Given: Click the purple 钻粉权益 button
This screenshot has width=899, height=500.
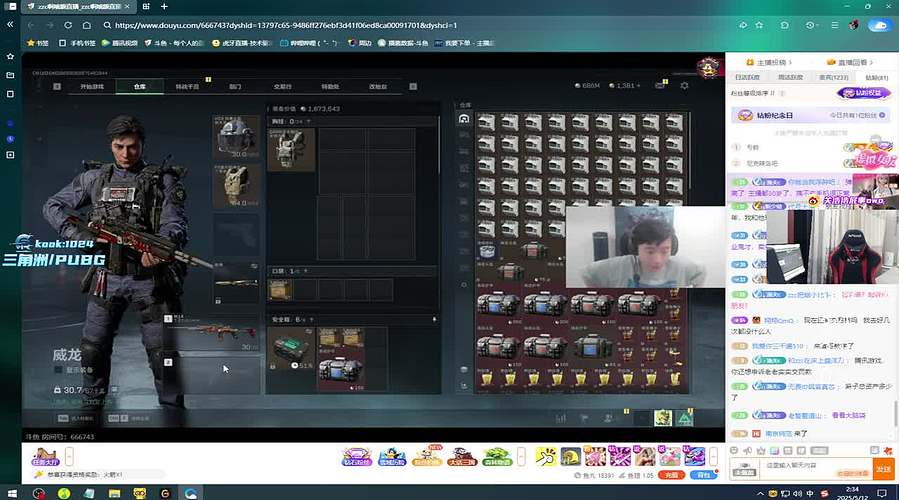Looking at the screenshot, I should tap(863, 93).
